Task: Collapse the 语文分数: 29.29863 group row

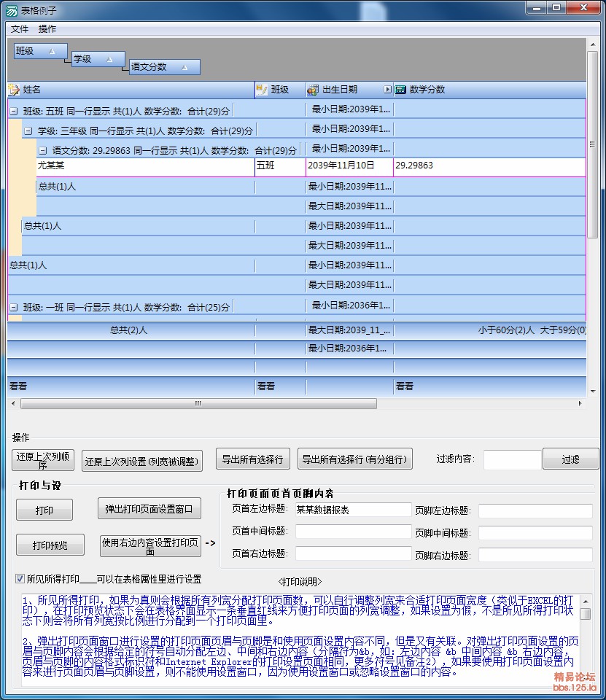Action: (x=42, y=150)
